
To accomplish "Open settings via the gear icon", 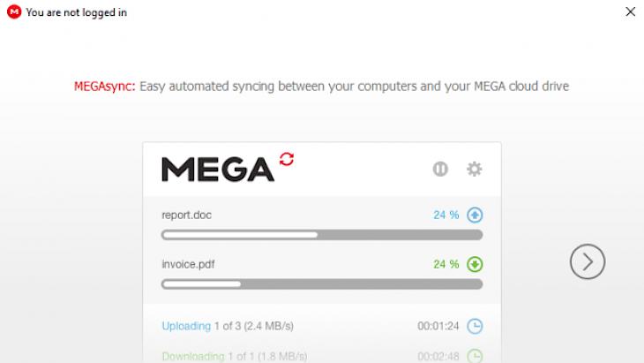I will pos(475,169).
